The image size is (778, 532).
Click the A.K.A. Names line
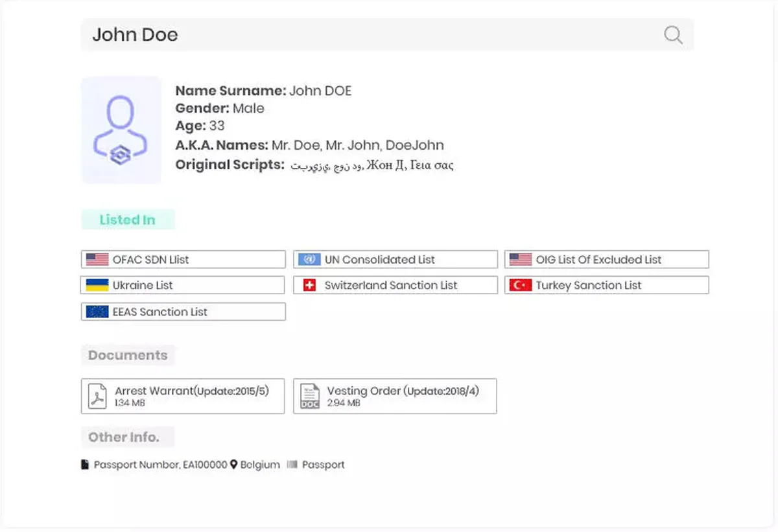[x=309, y=145]
